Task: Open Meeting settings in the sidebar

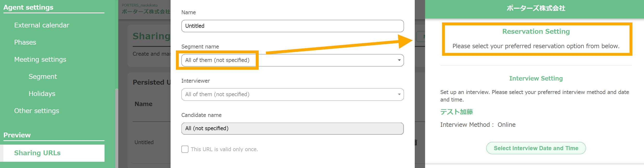Action: click(40, 60)
